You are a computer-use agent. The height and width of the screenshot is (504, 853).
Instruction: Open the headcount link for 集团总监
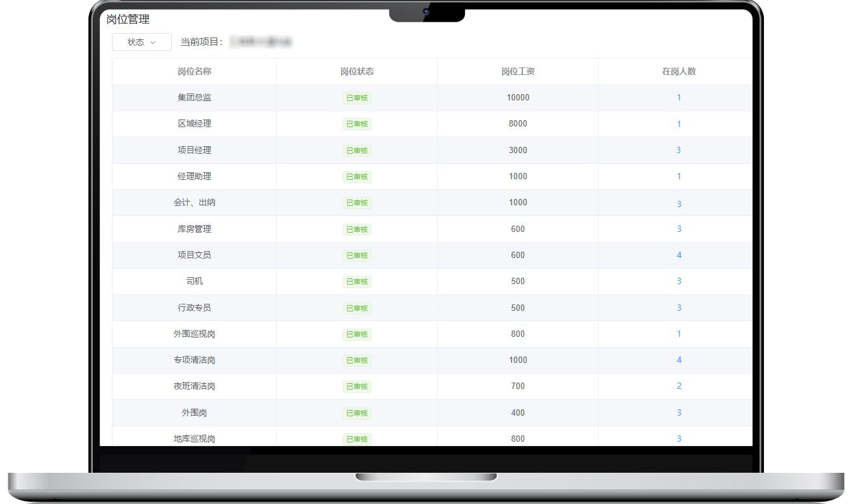pos(679,98)
